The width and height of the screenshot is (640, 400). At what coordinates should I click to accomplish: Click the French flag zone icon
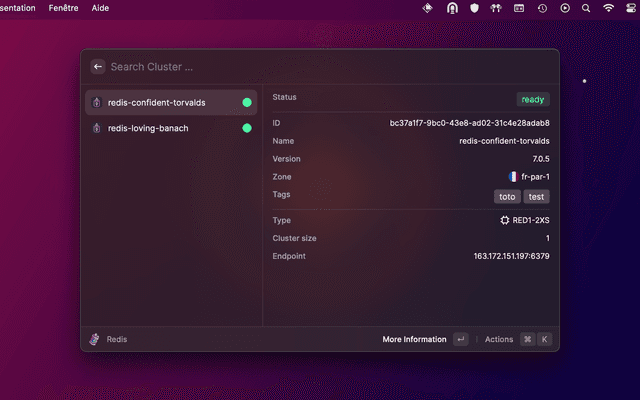[512, 177]
